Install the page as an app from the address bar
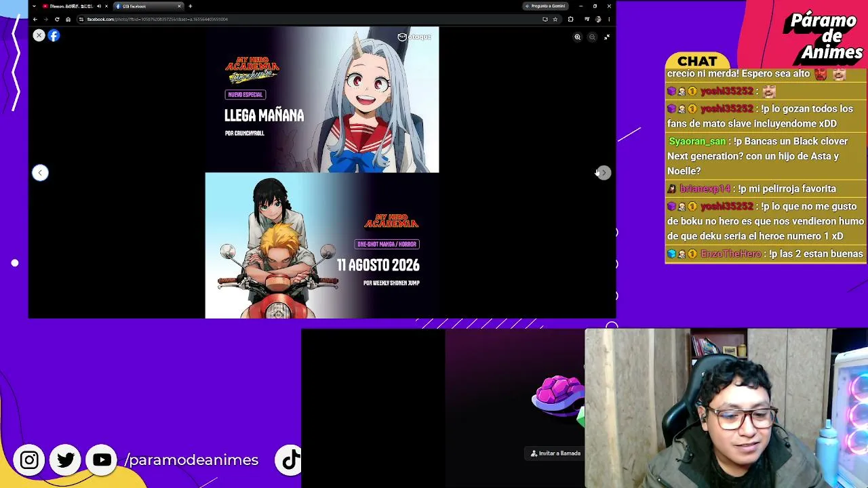868x488 pixels. [545, 19]
